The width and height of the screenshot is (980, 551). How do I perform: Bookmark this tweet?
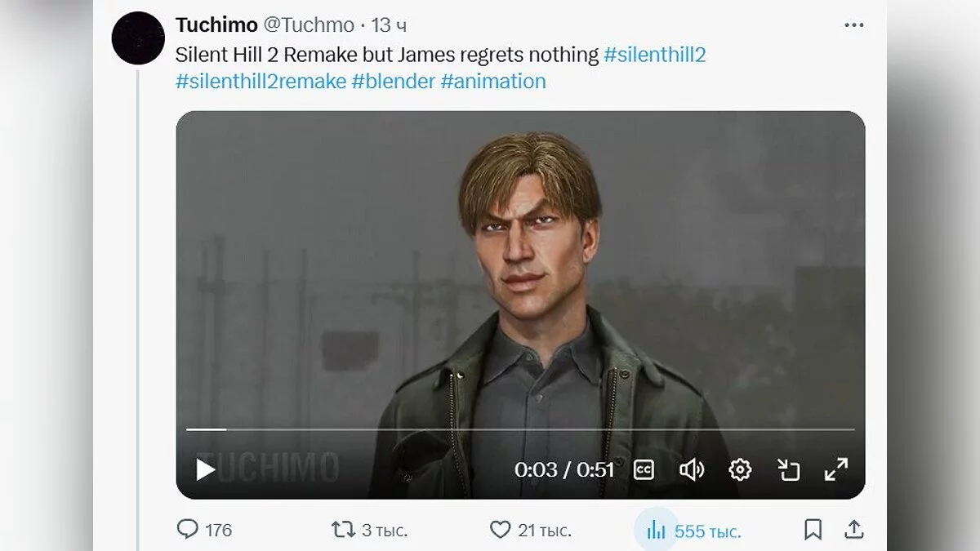(813, 530)
